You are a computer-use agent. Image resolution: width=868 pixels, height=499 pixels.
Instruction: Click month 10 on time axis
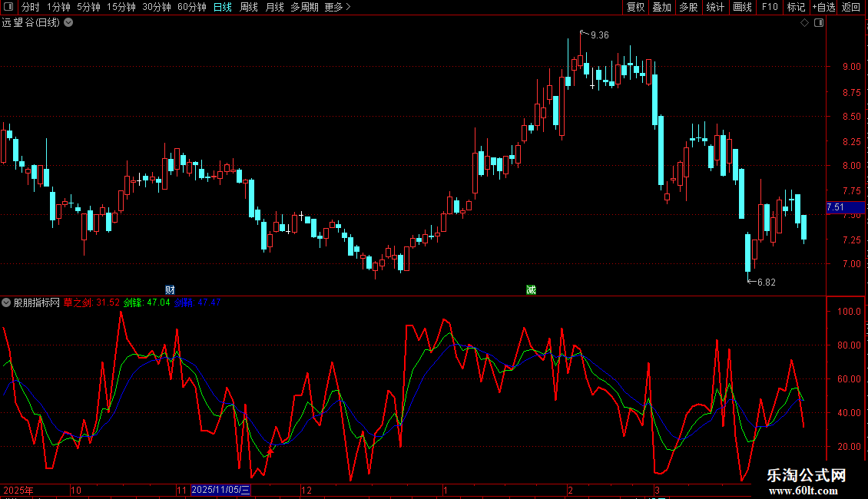pos(76,490)
